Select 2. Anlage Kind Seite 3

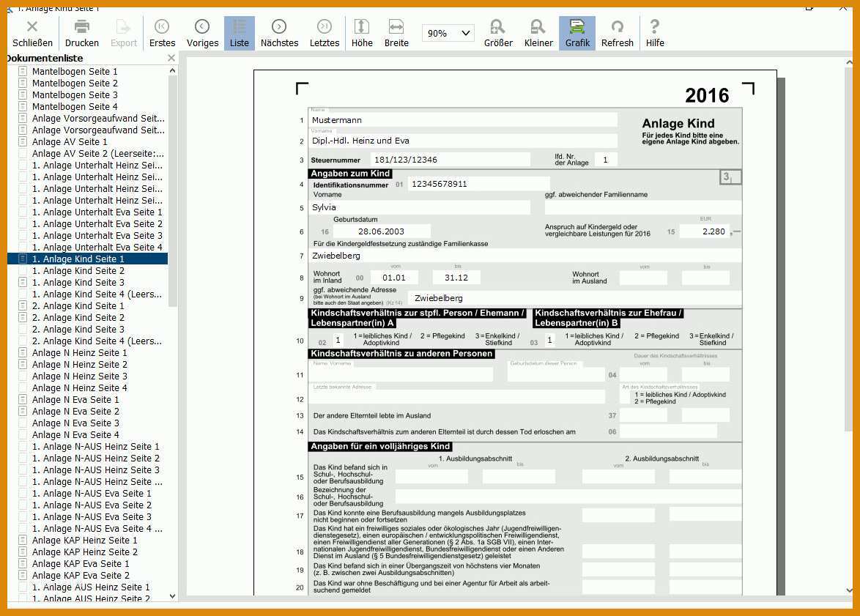[78, 330]
